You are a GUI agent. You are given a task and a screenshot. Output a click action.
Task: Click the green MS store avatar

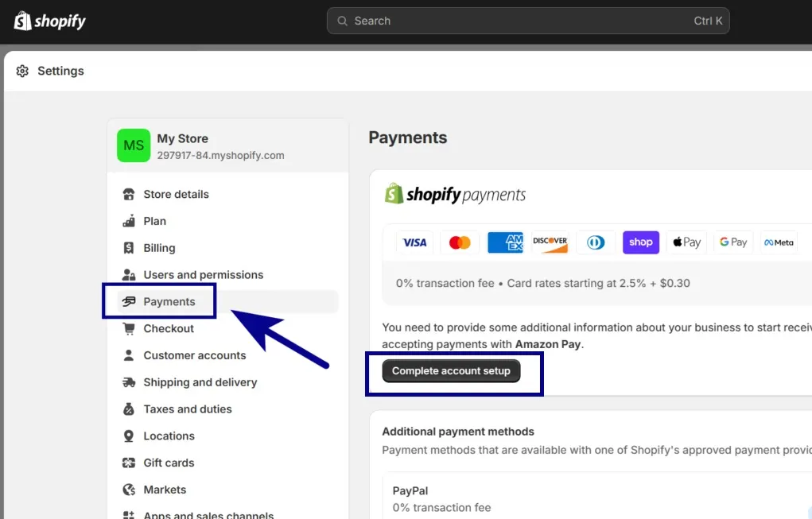[134, 145]
